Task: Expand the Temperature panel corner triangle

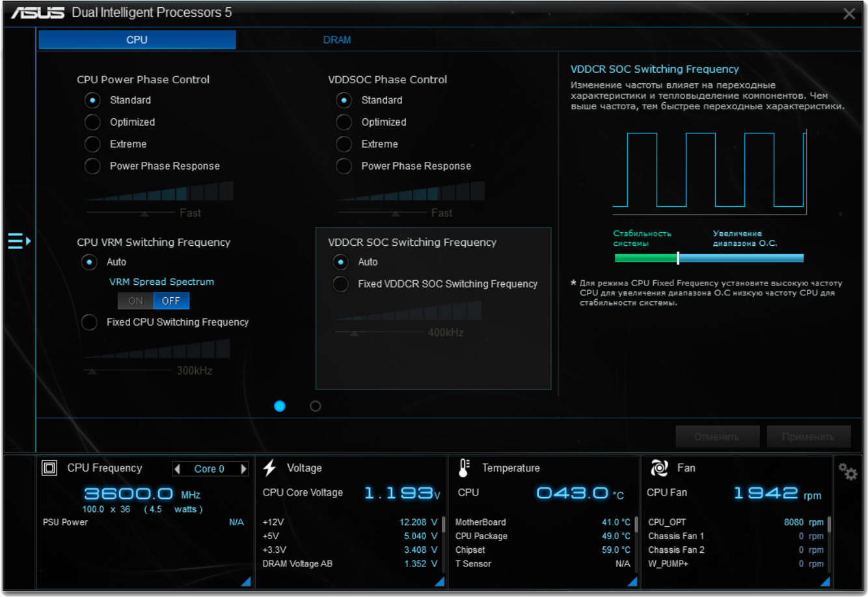Action: coord(632,581)
